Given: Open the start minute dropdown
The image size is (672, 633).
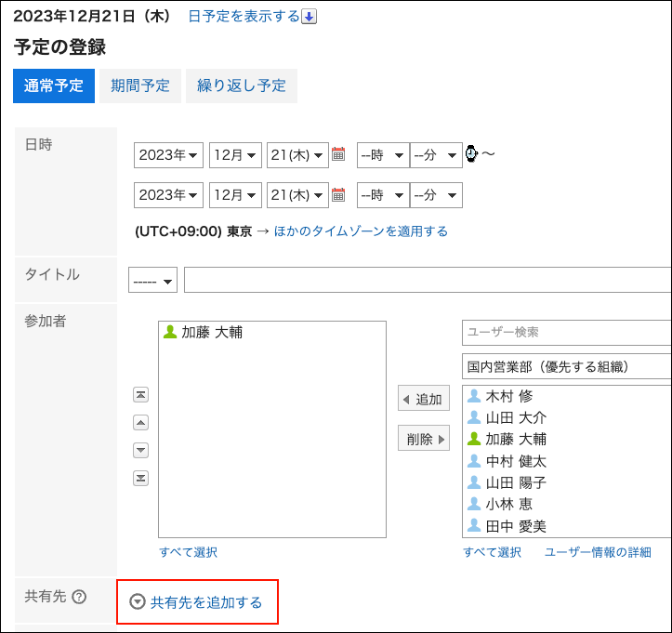Looking at the screenshot, I should 436,155.
